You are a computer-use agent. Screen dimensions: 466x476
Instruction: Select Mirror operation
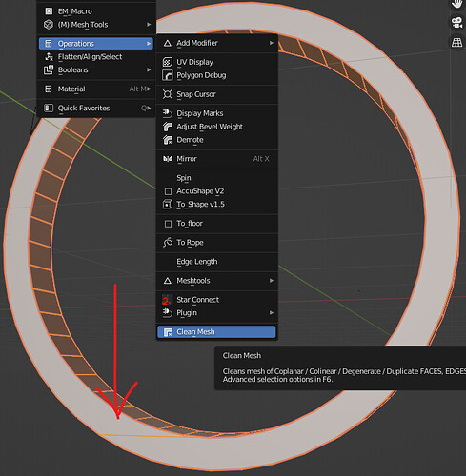coord(216,159)
